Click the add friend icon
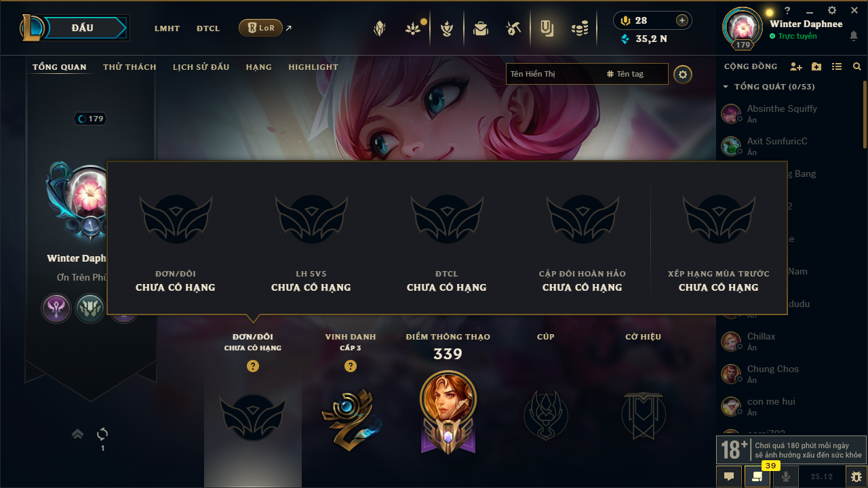 click(796, 66)
